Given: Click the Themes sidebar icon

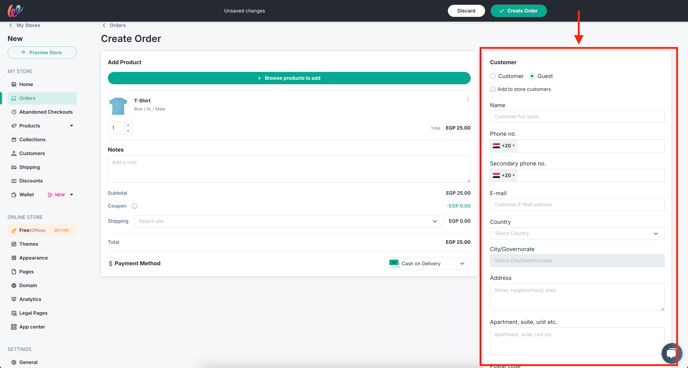Looking at the screenshot, I should tap(14, 244).
